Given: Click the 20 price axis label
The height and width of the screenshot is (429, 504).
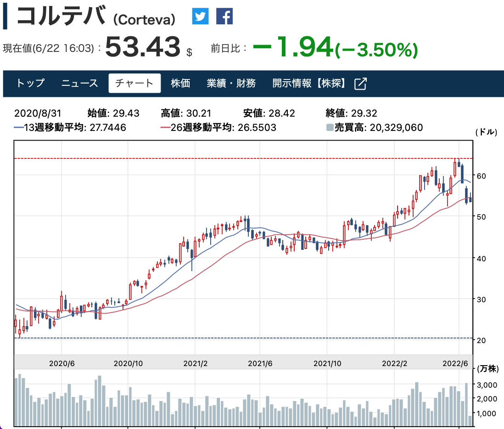Looking at the screenshot, I should 481,340.
